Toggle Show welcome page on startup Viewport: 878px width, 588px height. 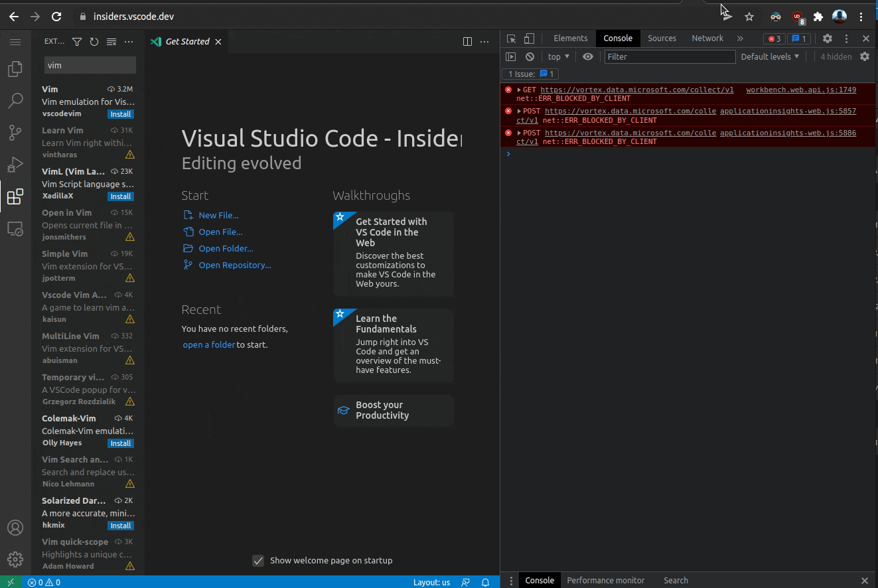[x=259, y=561]
